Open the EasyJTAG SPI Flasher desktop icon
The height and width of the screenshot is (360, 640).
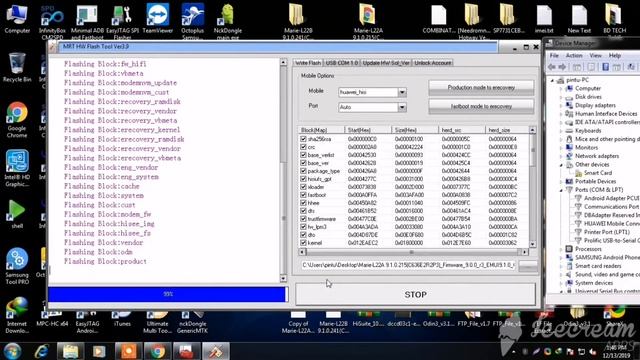coord(122,21)
